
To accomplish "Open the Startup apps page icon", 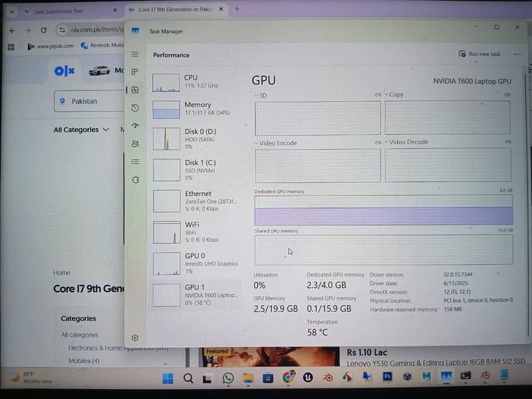I will pos(135,126).
